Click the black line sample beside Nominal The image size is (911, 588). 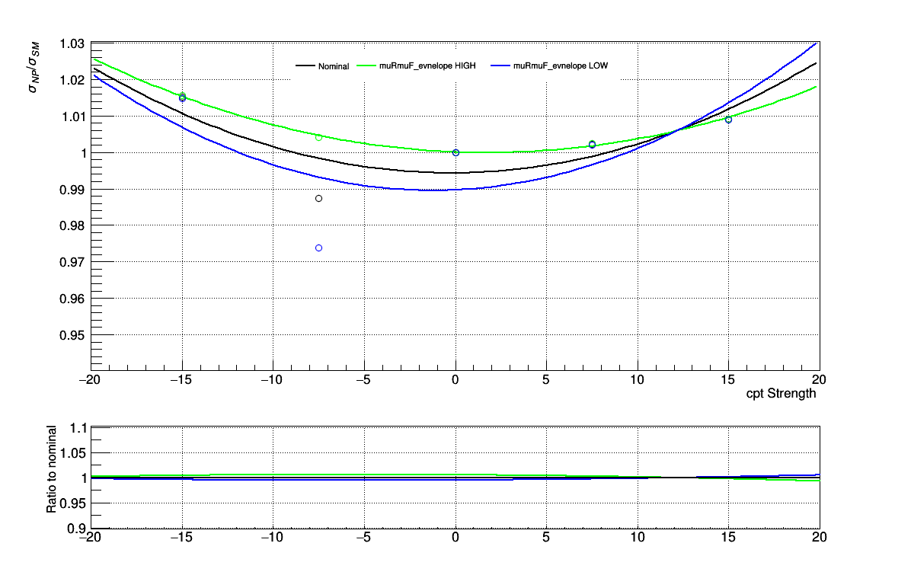(305, 66)
